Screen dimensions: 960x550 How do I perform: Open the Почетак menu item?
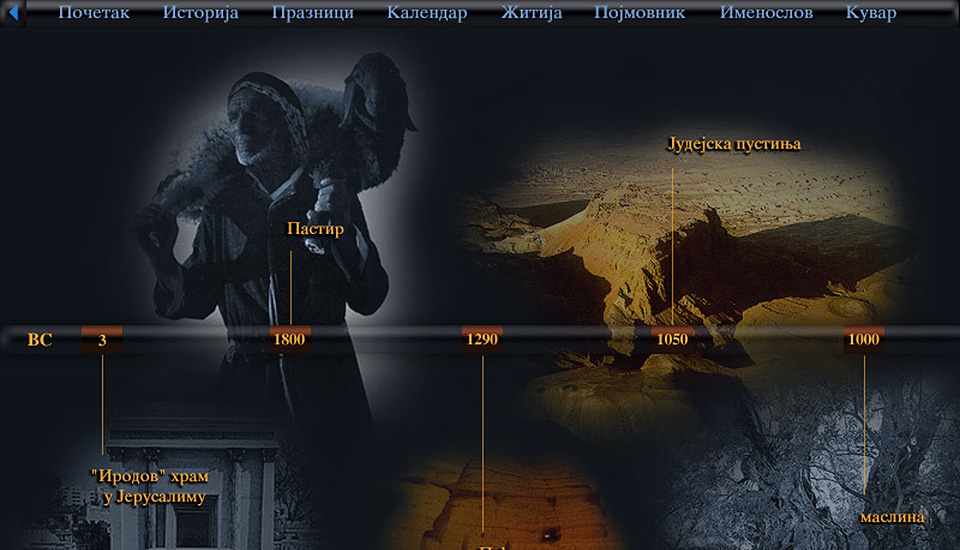click(94, 13)
